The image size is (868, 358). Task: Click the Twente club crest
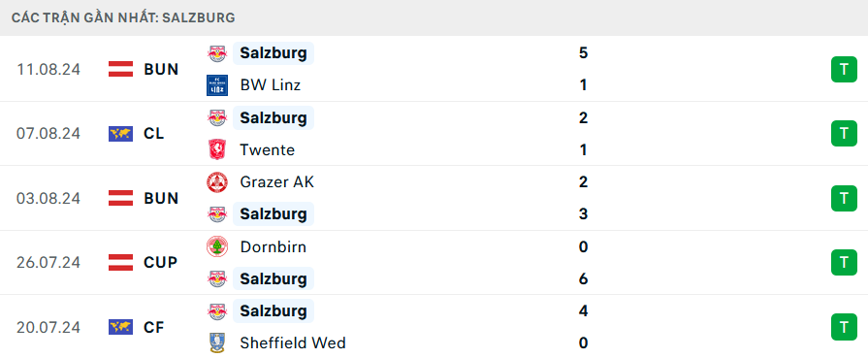pos(217,149)
